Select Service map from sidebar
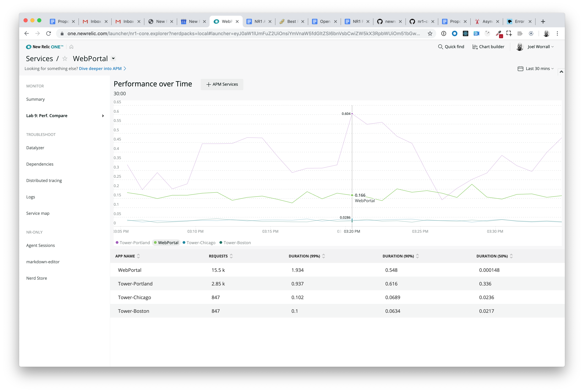This screenshot has width=584, height=392. pyautogui.click(x=38, y=213)
